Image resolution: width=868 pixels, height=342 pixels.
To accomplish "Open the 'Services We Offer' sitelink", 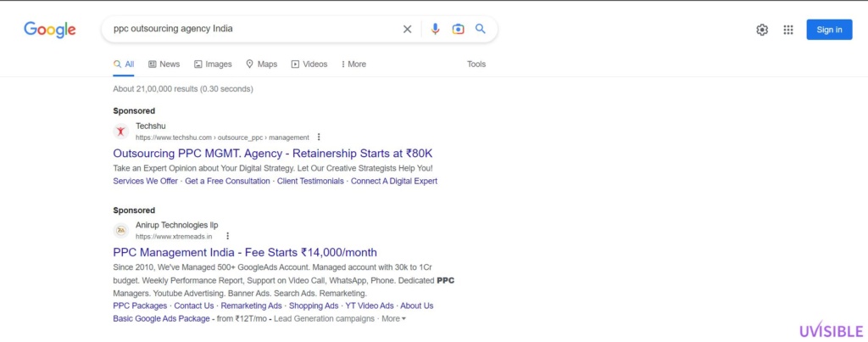I will pyautogui.click(x=146, y=182).
